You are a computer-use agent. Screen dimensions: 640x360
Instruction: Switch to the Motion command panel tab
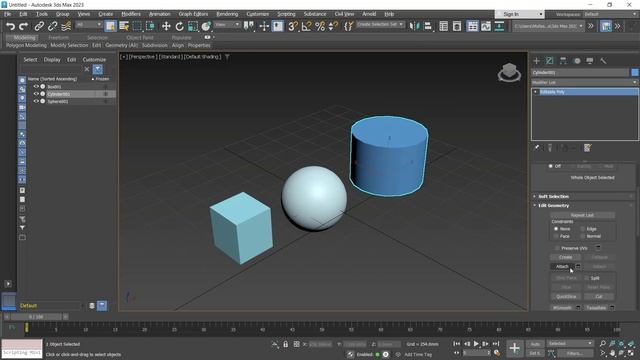point(577,61)
